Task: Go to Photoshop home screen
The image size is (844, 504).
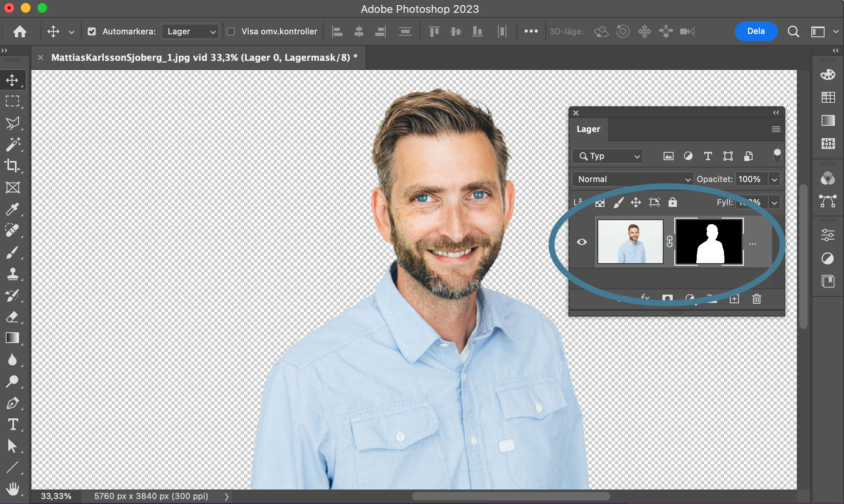Action: point(19,31)
